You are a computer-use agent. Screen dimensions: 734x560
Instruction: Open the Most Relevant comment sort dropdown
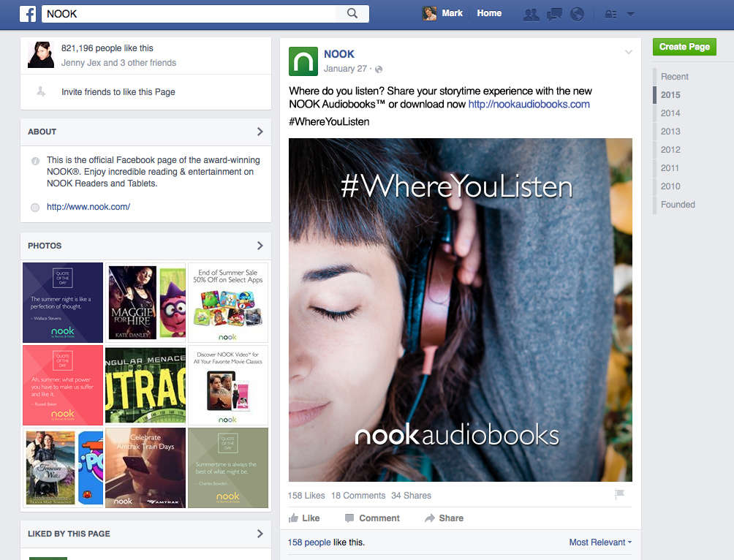coord(600,542)
